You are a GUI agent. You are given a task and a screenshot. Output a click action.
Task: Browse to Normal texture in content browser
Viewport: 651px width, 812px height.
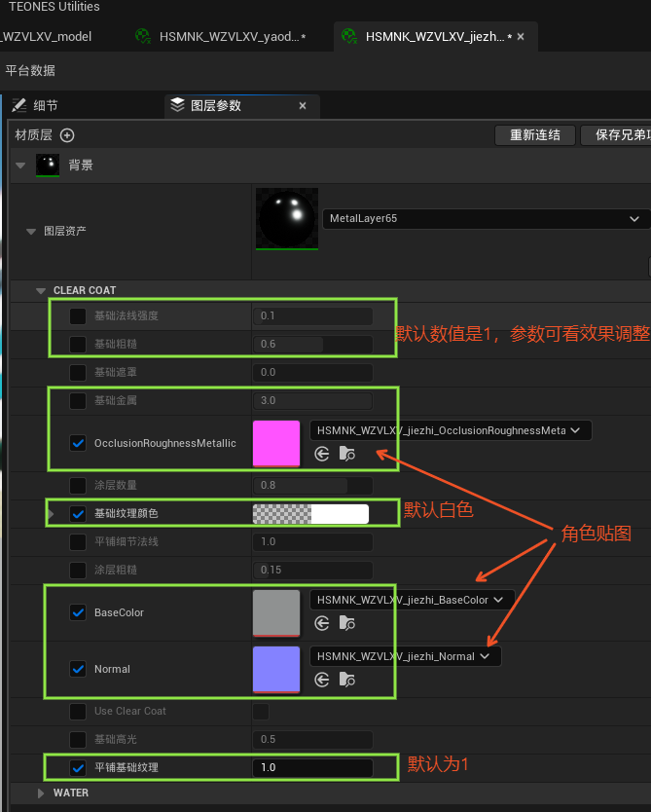point(347,680)
